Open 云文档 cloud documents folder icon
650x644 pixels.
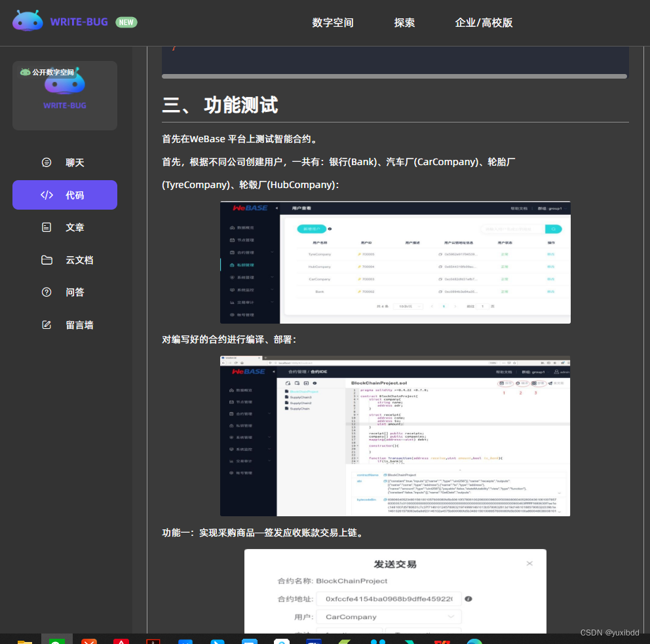46,259
